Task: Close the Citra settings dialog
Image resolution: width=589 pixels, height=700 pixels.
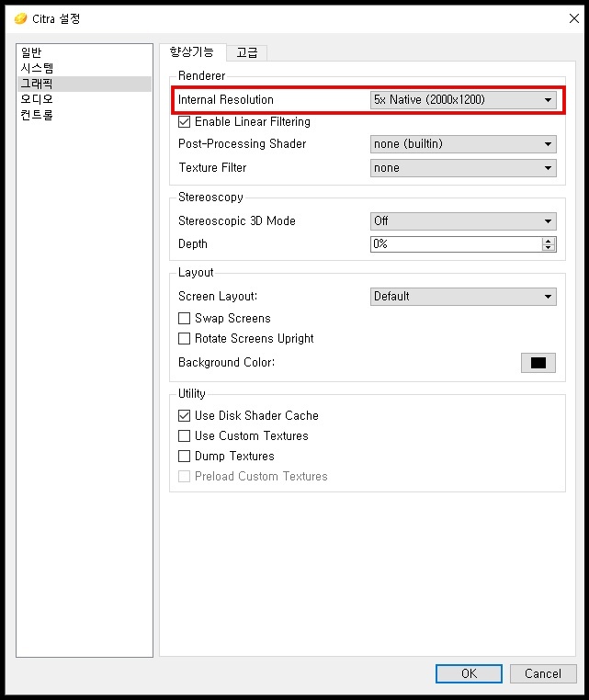Action: (573, 18)
